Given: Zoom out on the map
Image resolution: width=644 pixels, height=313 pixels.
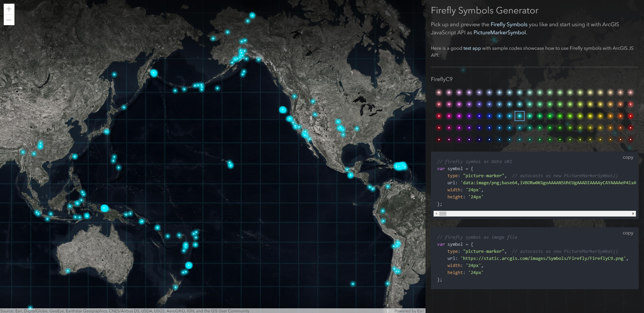Looking at the screenshot, I should [9, 20].
